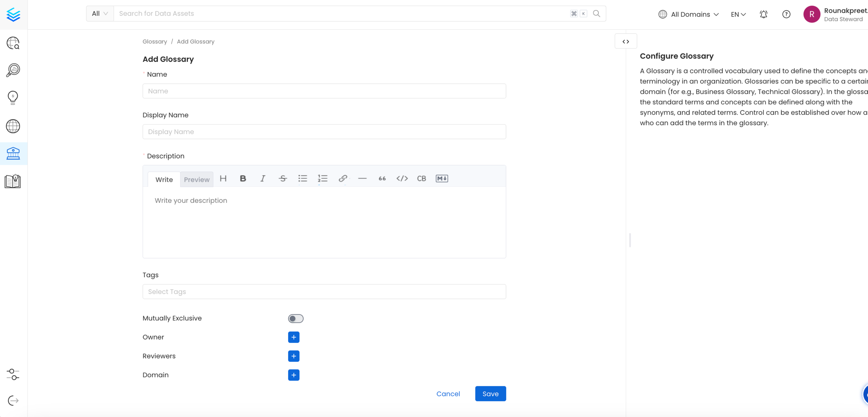Open the Insights lightbulb sidebar icon
The image size is (868, 417).
click(x=13, y=98)
